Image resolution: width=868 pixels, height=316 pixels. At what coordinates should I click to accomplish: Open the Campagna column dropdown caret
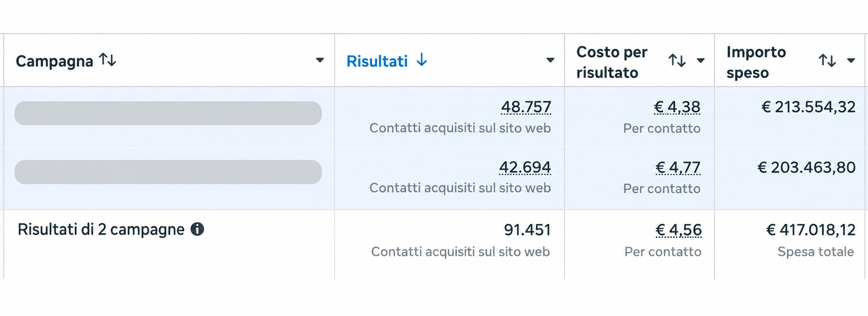point(319,60)
